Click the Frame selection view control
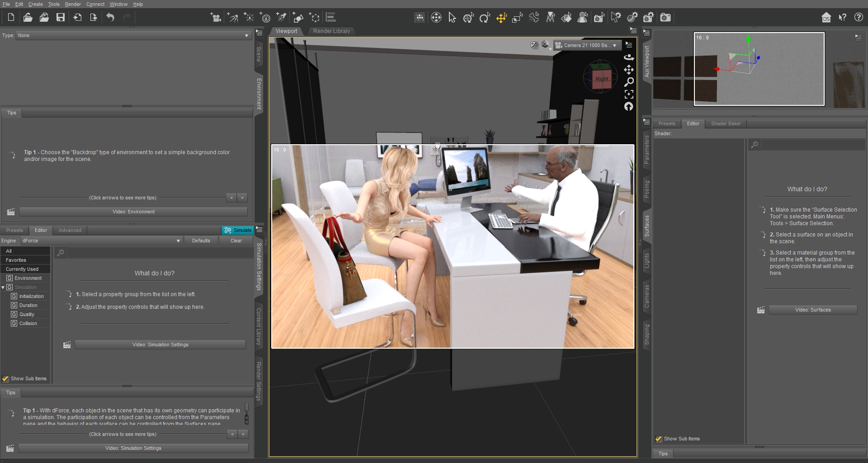The height and width of the screenshot is (463, 868). (x=628, y=94)
